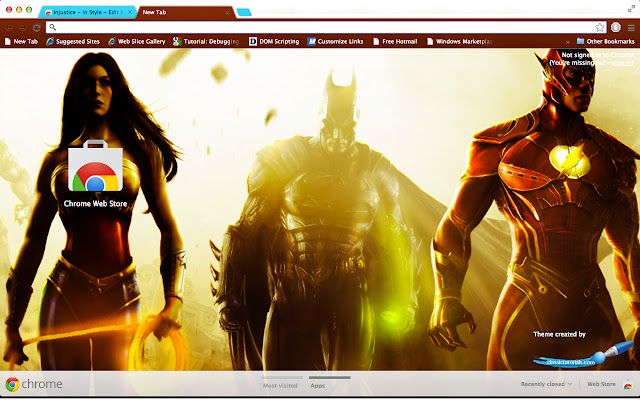Click the Customize Links bookmark's M favicon
Viewport: 640px width, 400px height.
click(311, 41)
